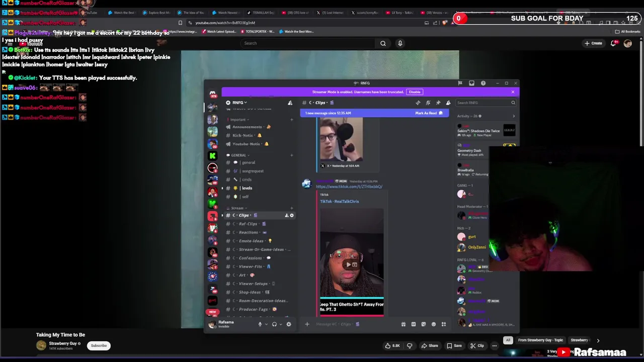The height and width of the screenshot is (362, 644).
Task: Toggle member list icon in channel header
Action: click(x=448, y=103)
